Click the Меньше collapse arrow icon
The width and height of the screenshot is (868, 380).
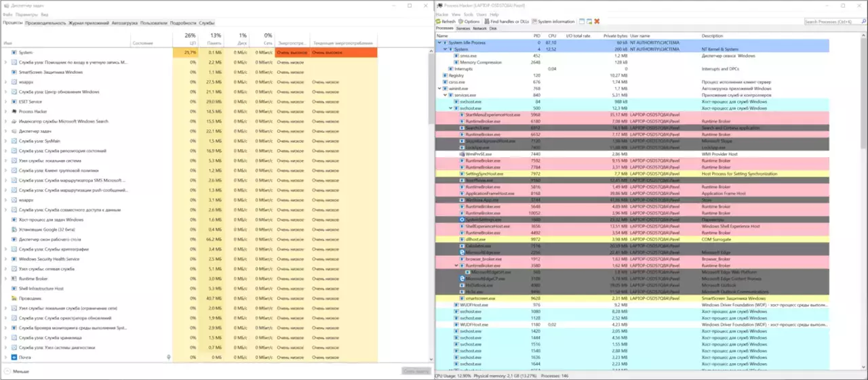coord(7,371)
